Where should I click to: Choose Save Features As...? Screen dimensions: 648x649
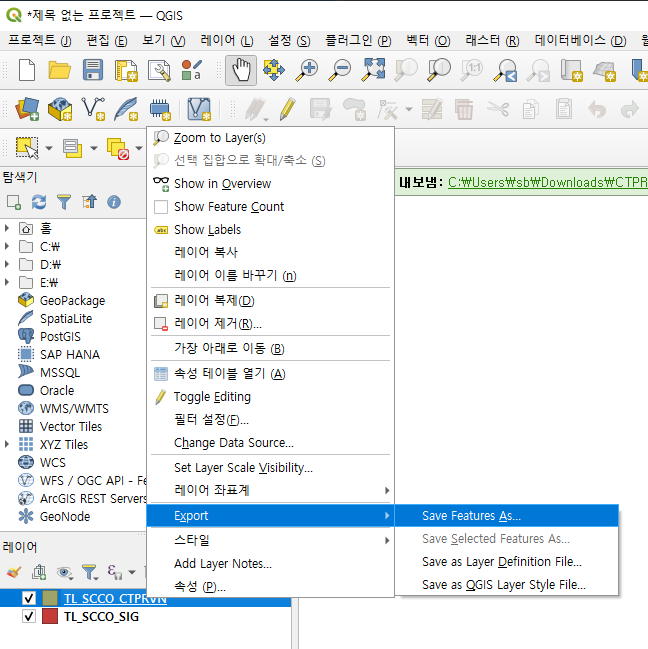(x=506, y=516)
